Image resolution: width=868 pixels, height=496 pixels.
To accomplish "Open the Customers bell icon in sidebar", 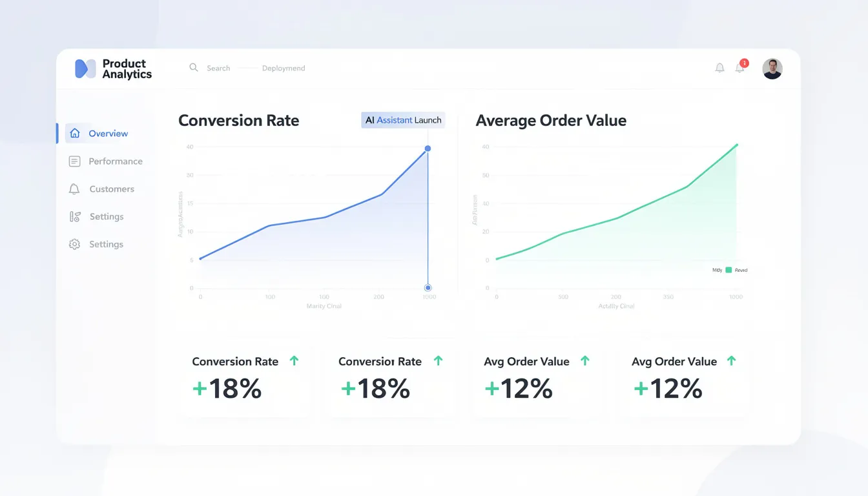I will coord(74,189).
